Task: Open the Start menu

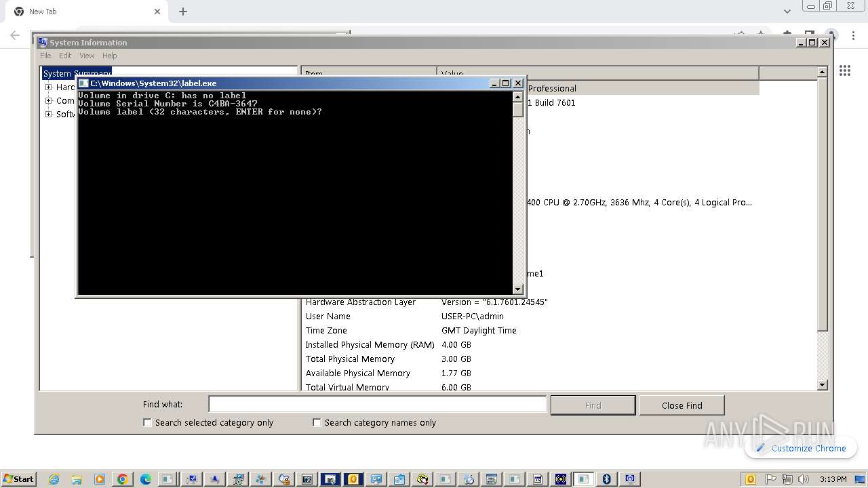Action: [18, 479]
